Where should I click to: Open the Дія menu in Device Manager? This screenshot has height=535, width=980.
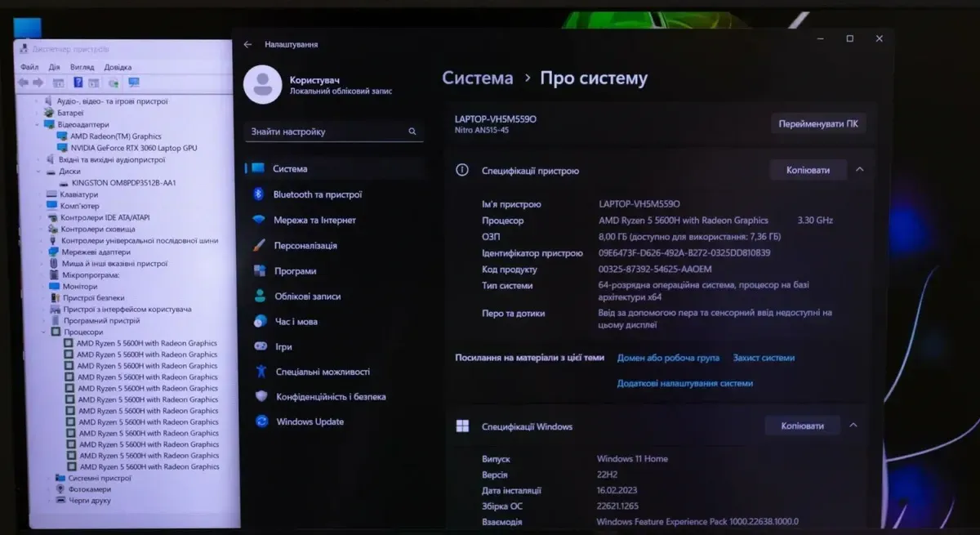coord(54,67)
